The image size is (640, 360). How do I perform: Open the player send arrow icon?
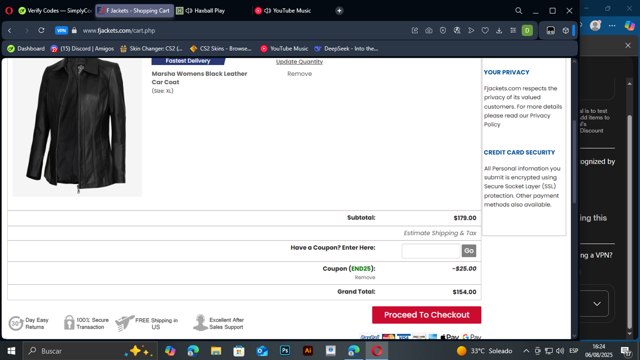coord(471,31)
